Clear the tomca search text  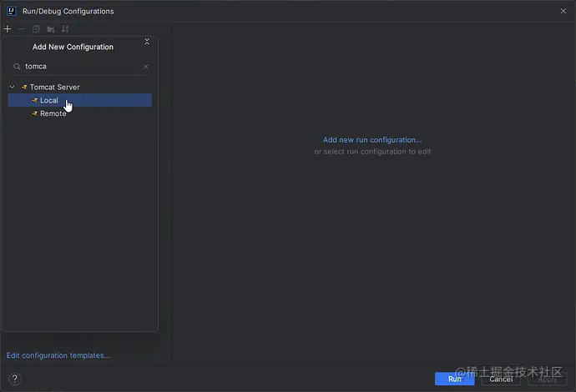[146, 67]
